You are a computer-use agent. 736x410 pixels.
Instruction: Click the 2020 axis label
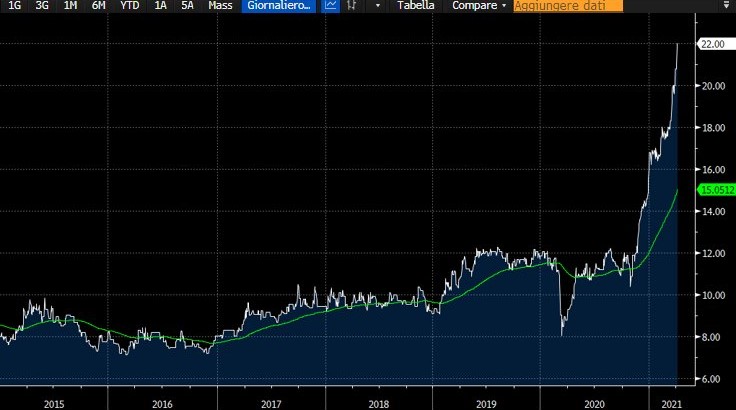595,404
